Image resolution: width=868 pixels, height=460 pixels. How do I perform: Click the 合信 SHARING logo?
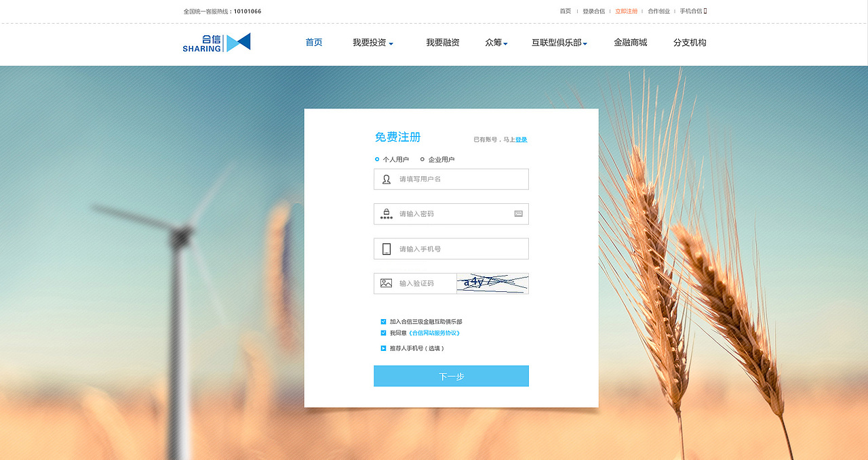point(216,43)
